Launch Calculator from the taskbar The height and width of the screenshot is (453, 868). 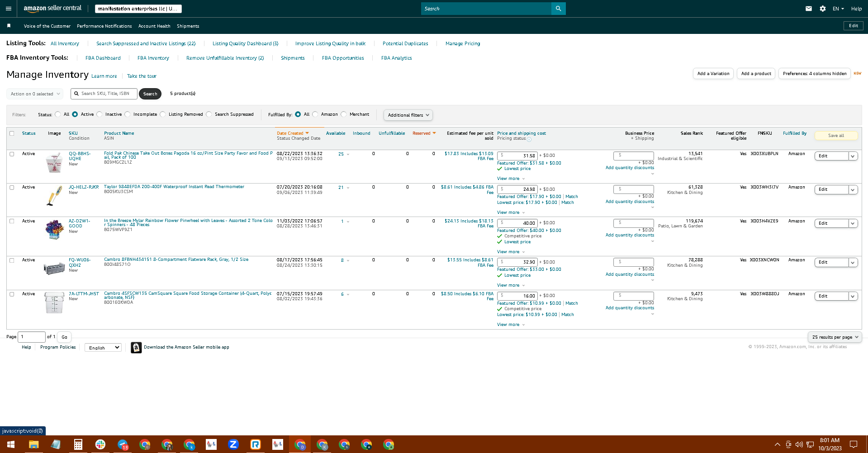[x=78, y=444]
